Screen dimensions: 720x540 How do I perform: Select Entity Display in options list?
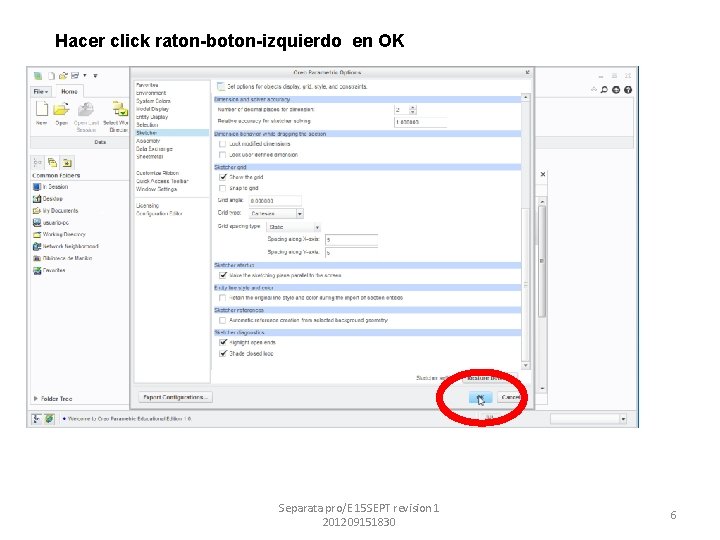click(x=152, y=117)
